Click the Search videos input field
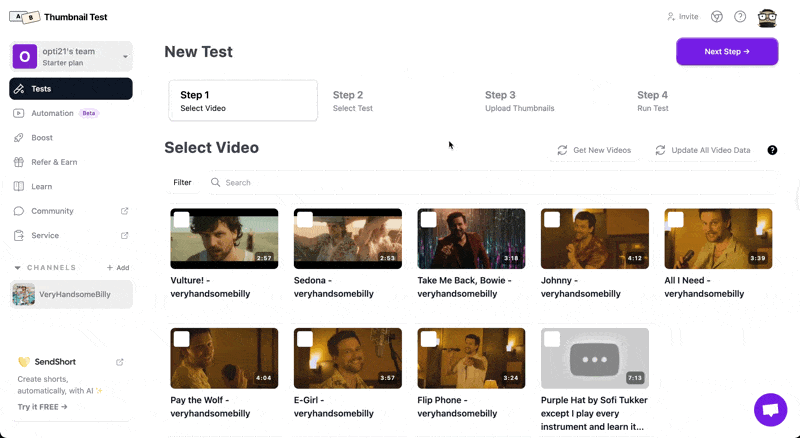This screenshot has width=800, height=438. (x=490, y=183)
